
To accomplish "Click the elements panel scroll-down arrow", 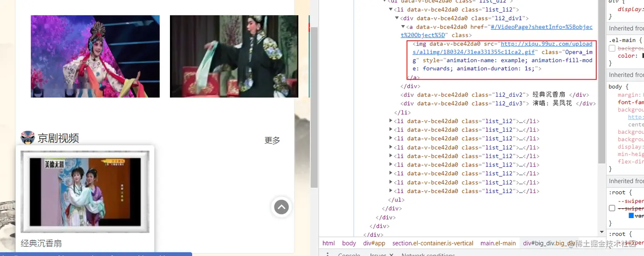I will click(x=601, y=232).
